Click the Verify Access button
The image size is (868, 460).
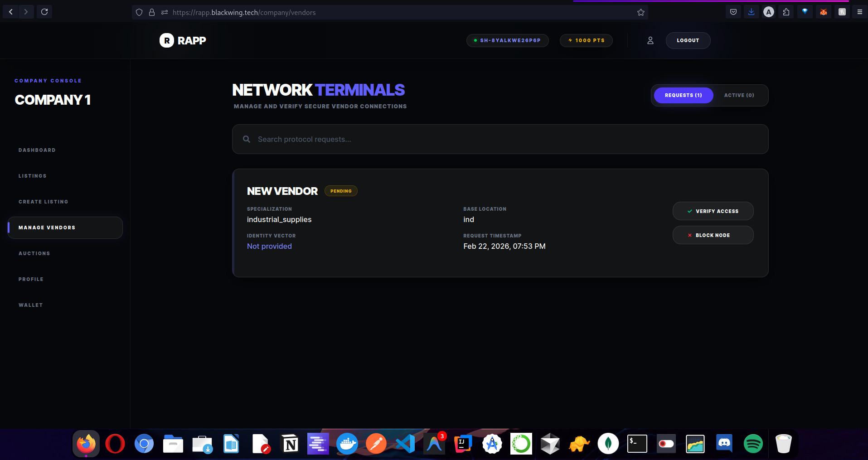[x=713, y=211]
